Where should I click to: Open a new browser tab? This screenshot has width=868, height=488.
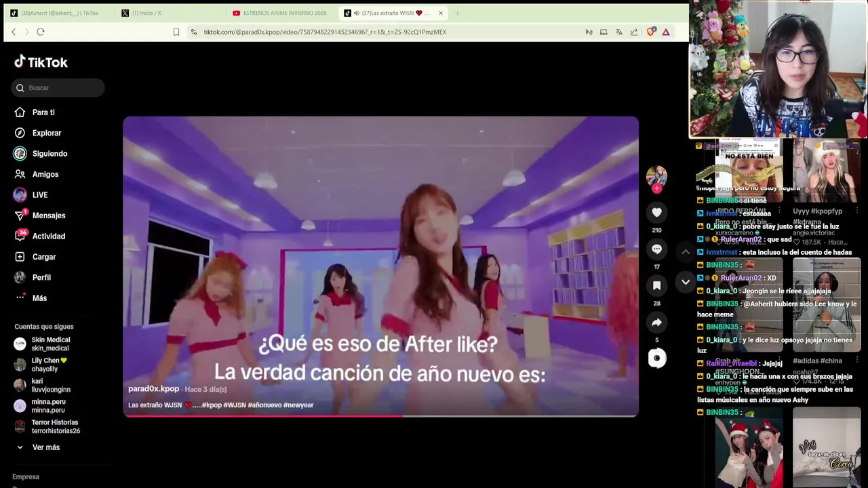coord(457,13)
